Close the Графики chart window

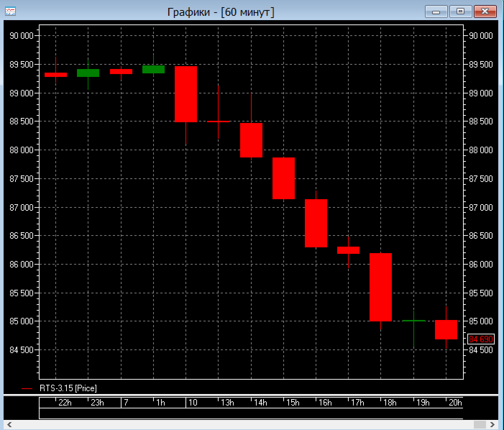485,12
